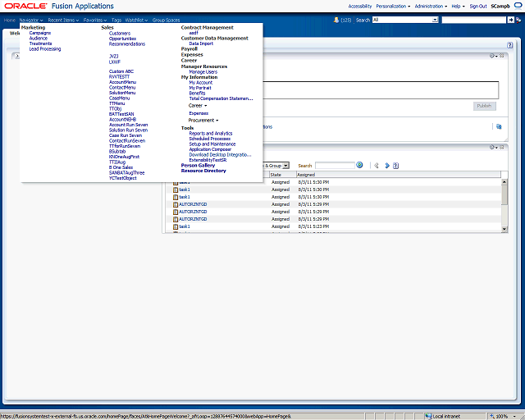The image size is (525, 420).
Task: Click the Oracle logo
Action: (x=25, y=6)
